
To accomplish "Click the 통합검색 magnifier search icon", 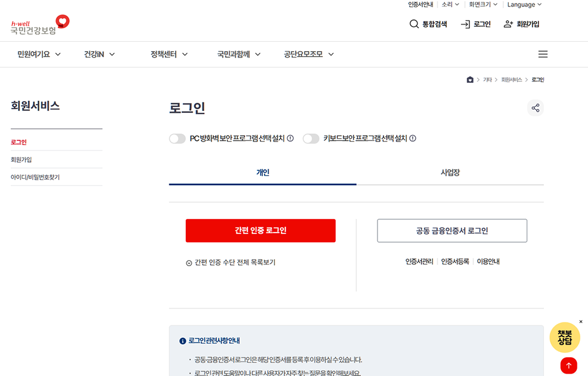I will click(x=413, y=24).
